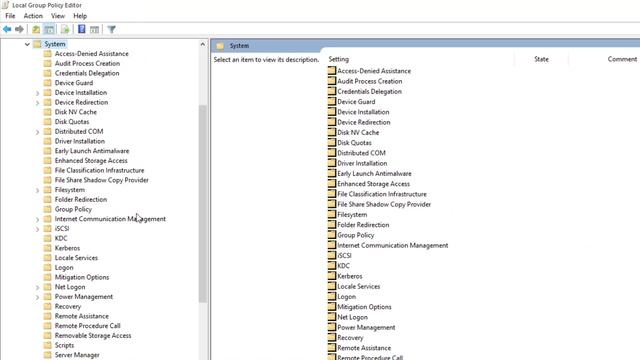Click the Forward arrow toolbar icon
Viewport: 640px width, 360px height.
pyautogui.click(x=19, y=29)
